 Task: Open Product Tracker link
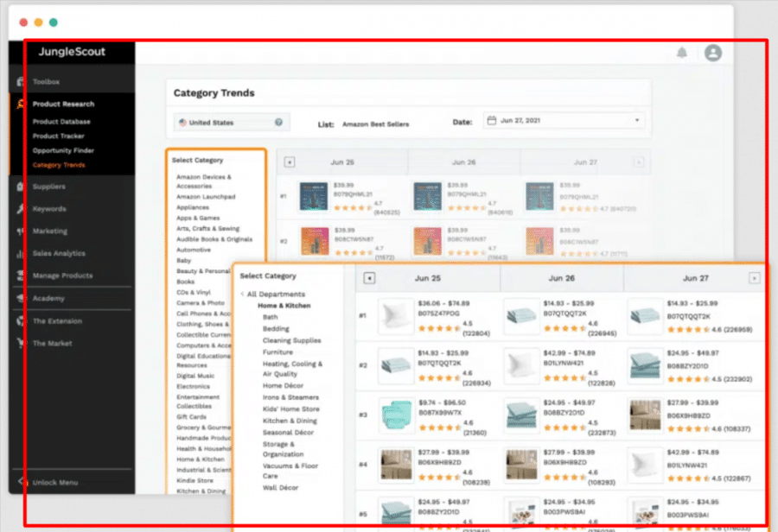[x=59, y=136]
